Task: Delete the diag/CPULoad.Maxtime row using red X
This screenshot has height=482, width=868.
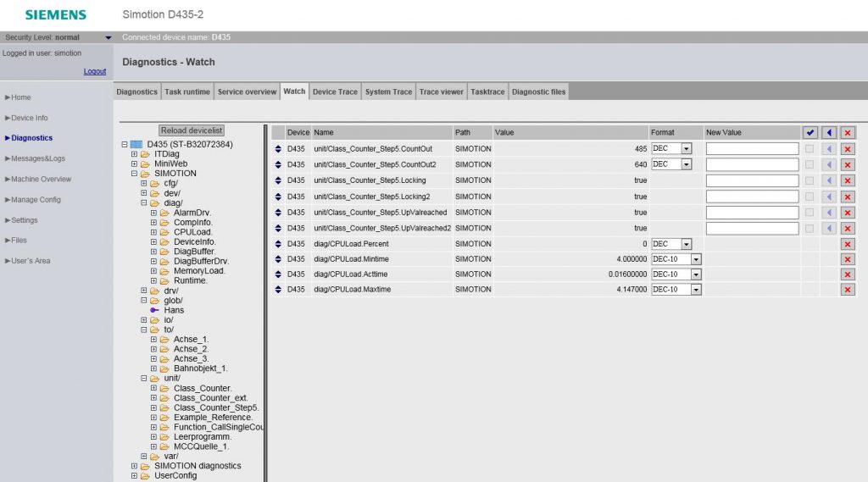Action: click(x=848, y=290)
